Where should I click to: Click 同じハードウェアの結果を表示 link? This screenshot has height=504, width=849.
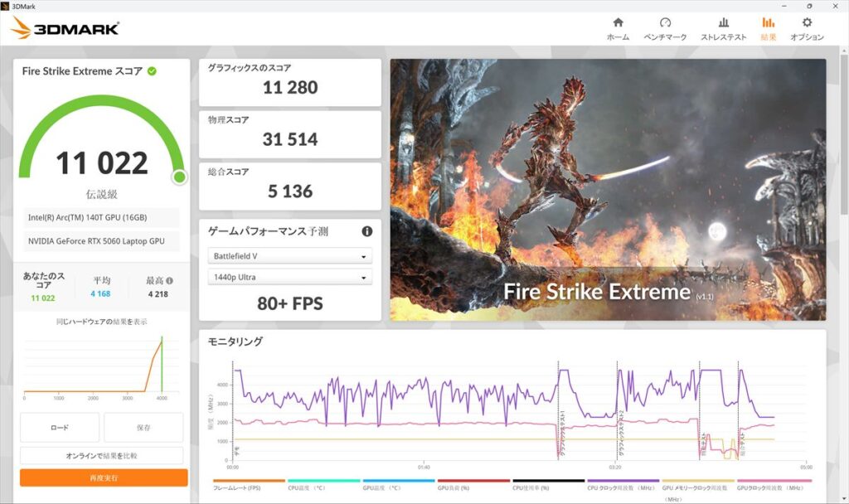[101, 322]
